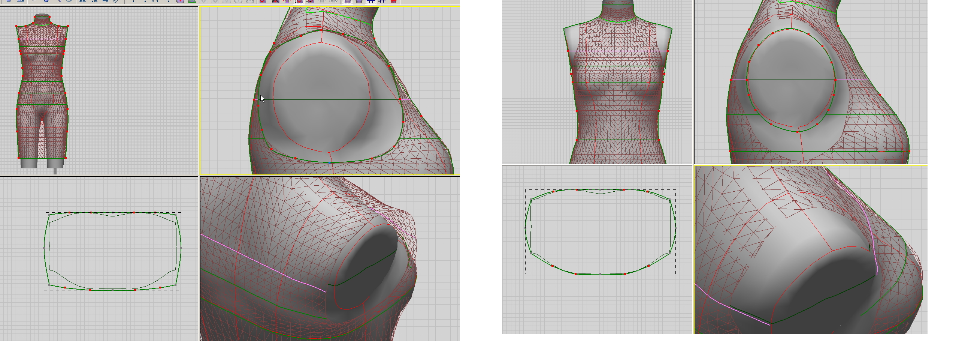Activate the full-body mannequin front viewport
980x341 pixels.
pos(99,91)
